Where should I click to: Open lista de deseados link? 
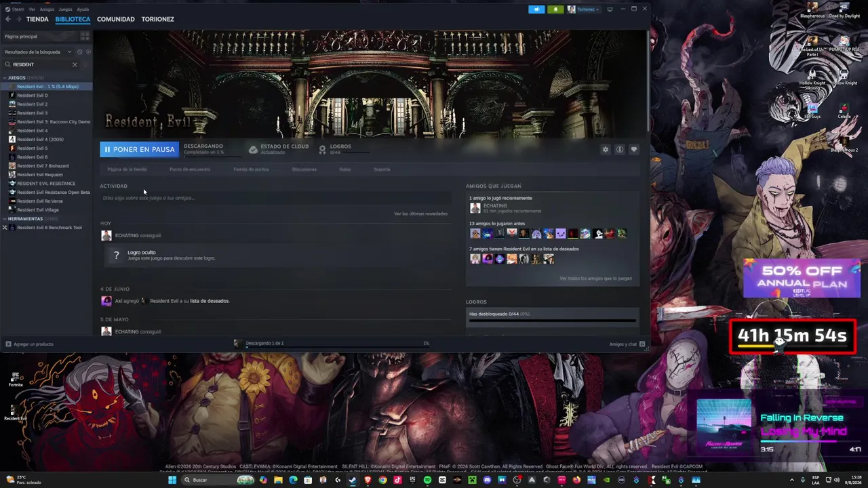210,301
